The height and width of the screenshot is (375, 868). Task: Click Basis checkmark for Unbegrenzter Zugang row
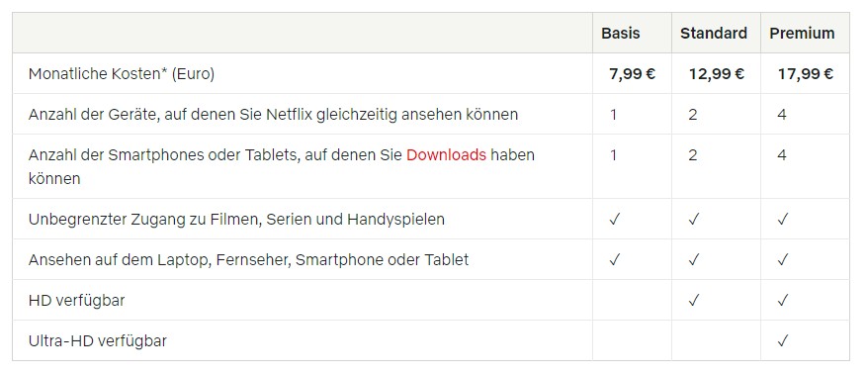click(614, 220)
